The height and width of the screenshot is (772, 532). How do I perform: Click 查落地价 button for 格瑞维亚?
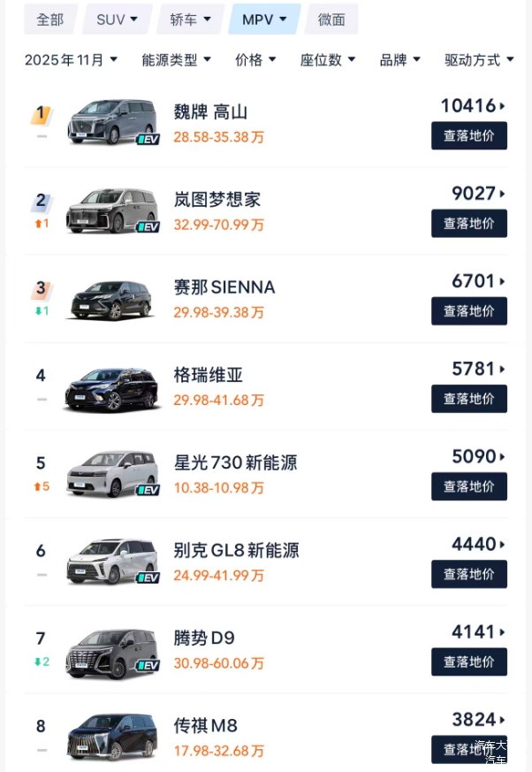pyautogui.click(x=469, y=399)
